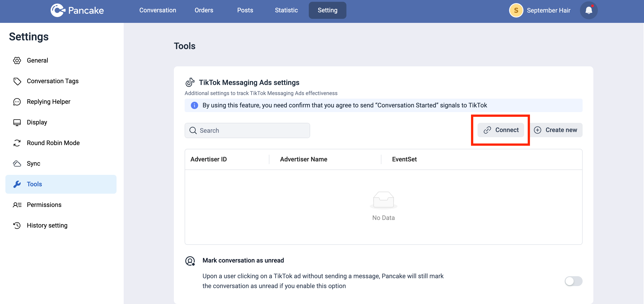This screenshot has width=644, height=304.
Task: Click the History setting clock icon
Action: 17,226
